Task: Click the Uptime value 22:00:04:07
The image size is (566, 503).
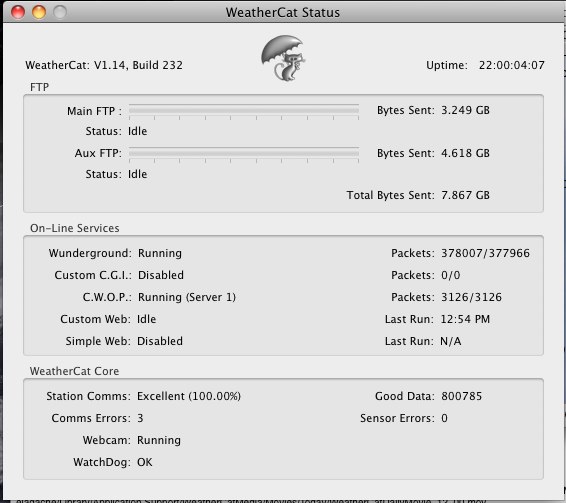Action: [511, 65]
